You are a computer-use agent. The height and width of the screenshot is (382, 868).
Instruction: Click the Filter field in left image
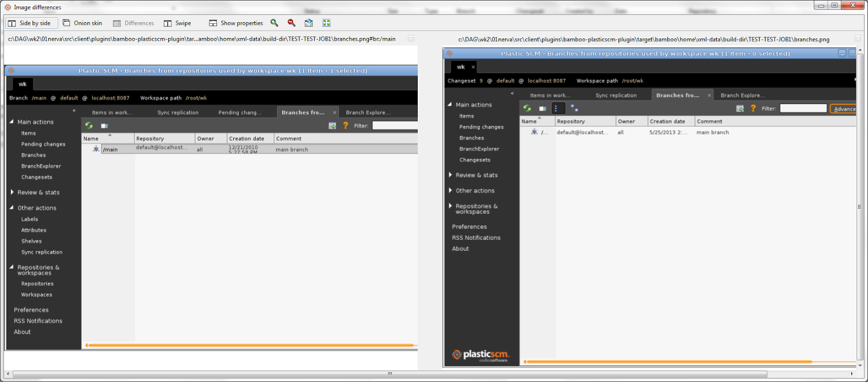[x=395, y=125]
